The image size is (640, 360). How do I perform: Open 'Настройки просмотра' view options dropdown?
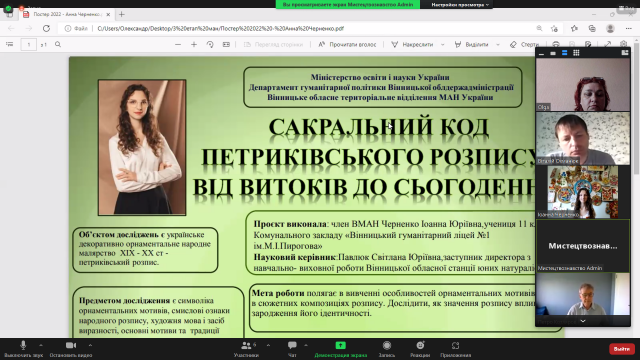click(460, 4)
